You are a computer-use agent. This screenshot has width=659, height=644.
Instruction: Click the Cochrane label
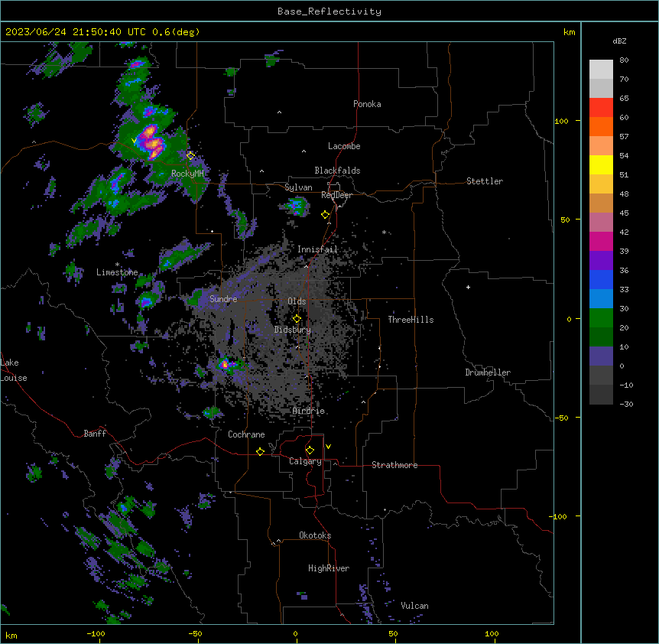click(246, 434)
